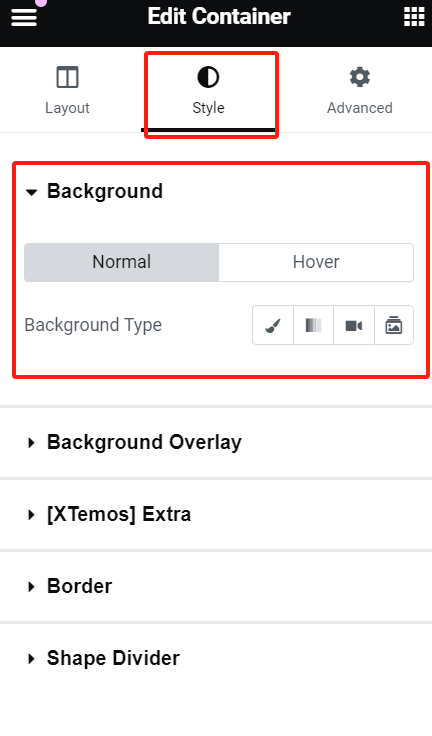The width and height of the screenshot is (432, 736).
Task: Click the Layout columns icon
Action: [68, 77]
